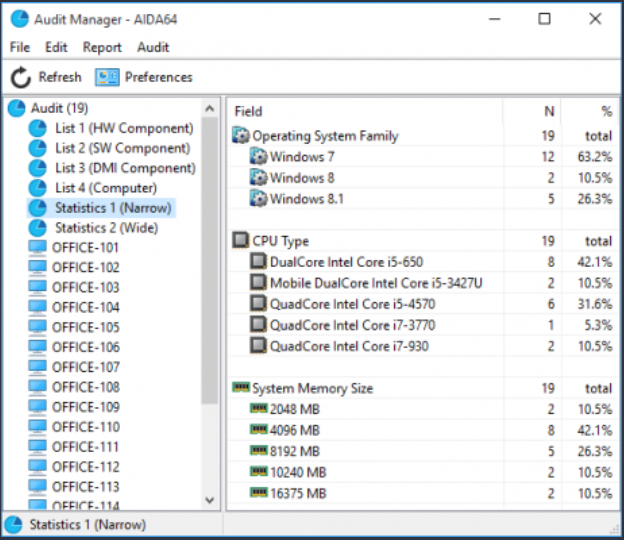Screen dimensions: 624x540
Task: Click the N column header
Action: (532, 111)
